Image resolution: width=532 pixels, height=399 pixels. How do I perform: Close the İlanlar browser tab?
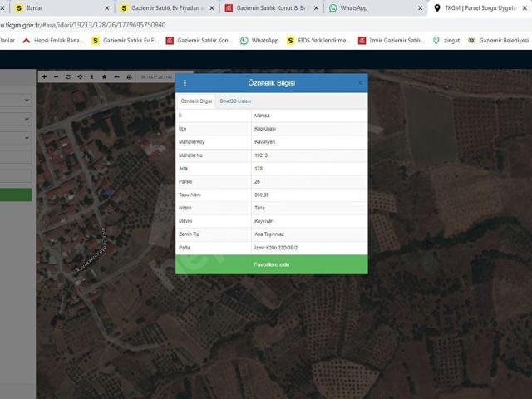[107, 8]
